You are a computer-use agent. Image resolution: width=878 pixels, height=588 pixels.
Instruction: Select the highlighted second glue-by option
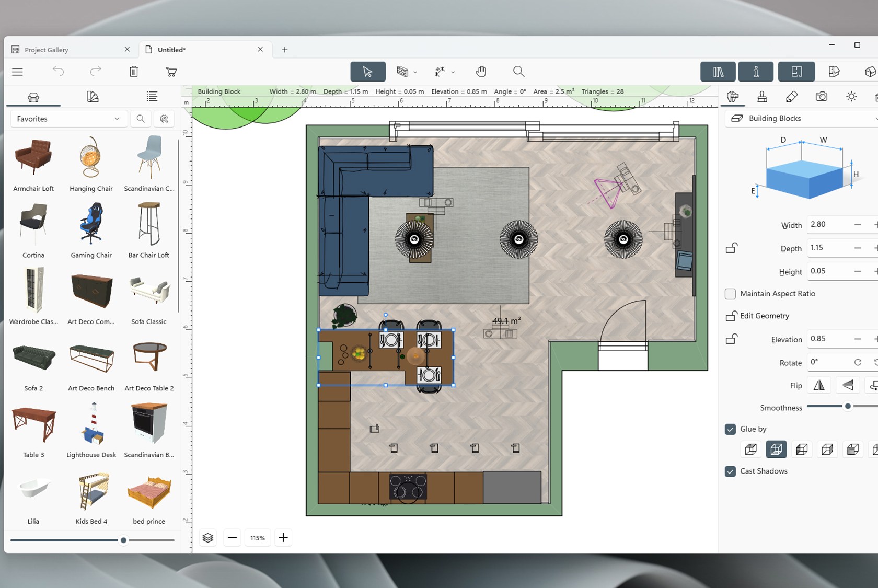coord(776,449)
